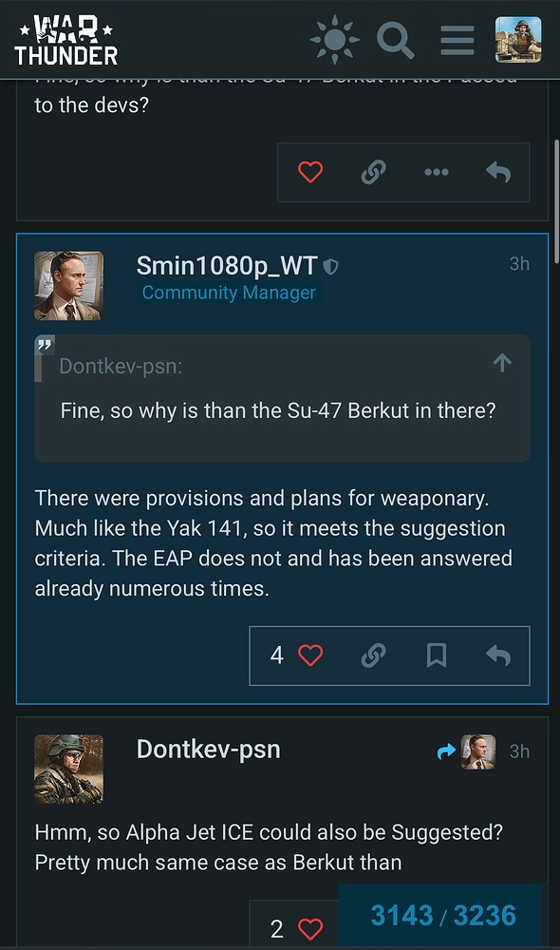Copy link of the top post

click(x=374, y=172)
